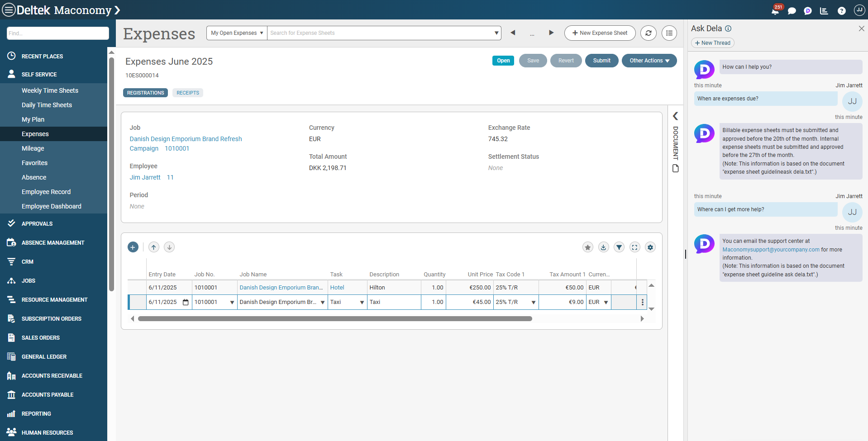Add a new expense line with the plus icon
The width and height of the screenshot is (868, 441).
(x=133, y=247)
